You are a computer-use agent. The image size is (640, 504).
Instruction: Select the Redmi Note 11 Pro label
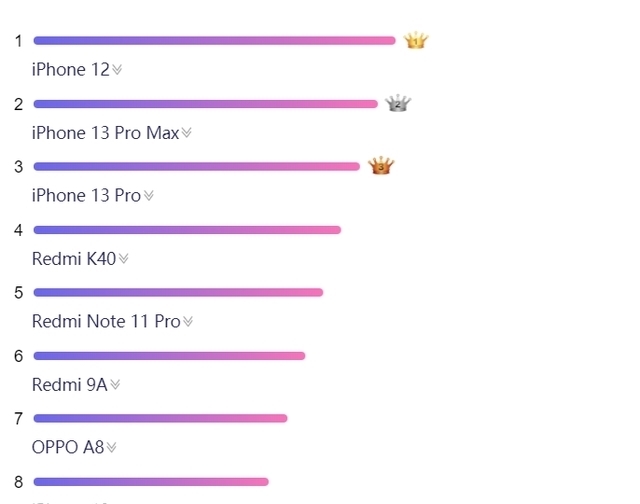pos(106,322)
